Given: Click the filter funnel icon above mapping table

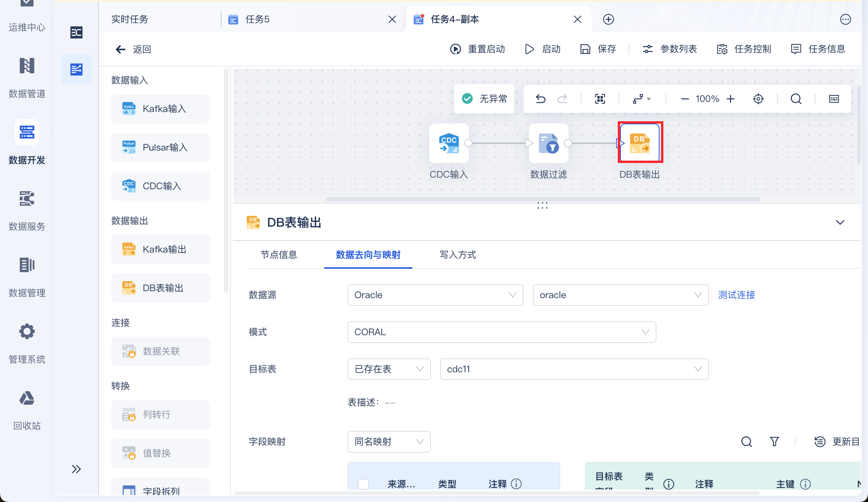Looking at the screenshot, I should [x=774, y=441].
